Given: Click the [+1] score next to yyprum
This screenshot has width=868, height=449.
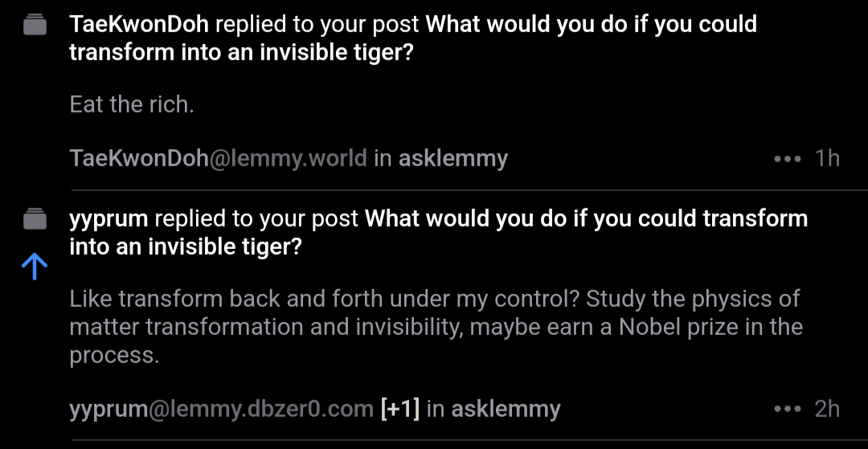Looking at the screenshot, I should [x=400, y=410].
